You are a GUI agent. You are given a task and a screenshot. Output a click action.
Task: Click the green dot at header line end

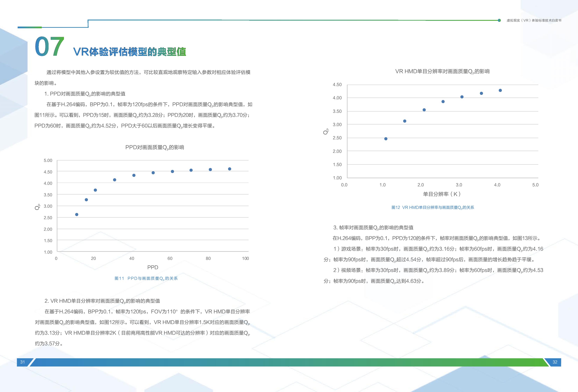pyautogui.click(x=499, y=20)
